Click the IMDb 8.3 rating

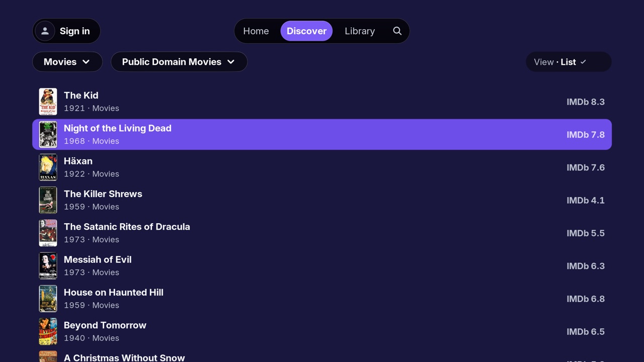pyautogui.click(x=586, y=102)
